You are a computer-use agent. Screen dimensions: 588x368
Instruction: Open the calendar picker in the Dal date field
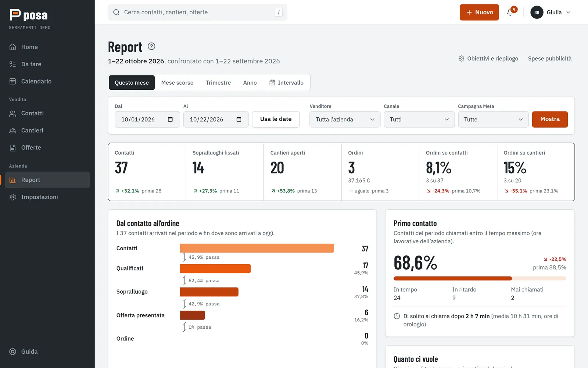[170, 119]
